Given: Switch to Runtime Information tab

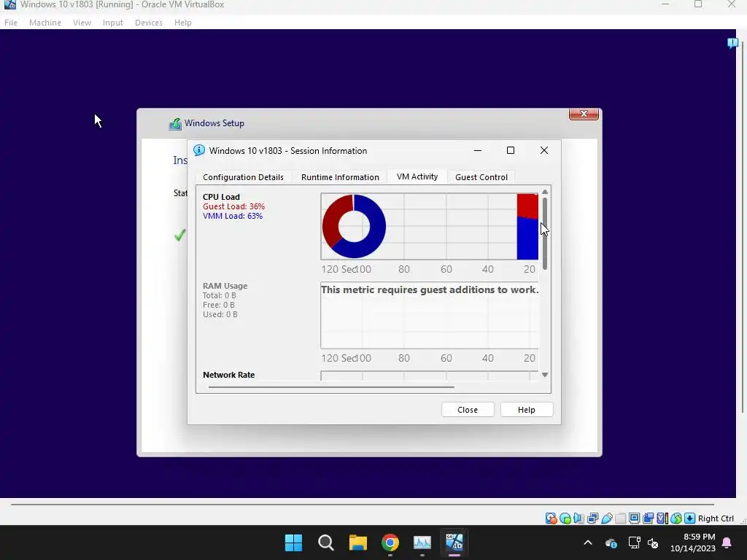Looking at the screenshot, I should tap(340, 176).
